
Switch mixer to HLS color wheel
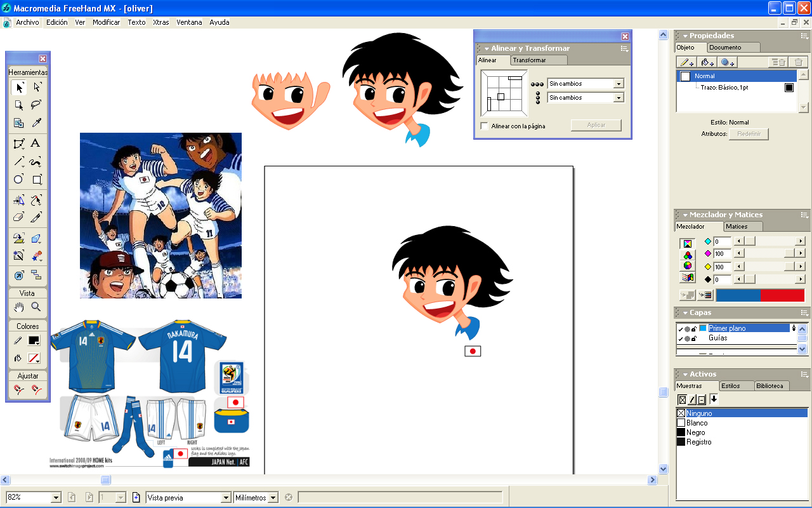pyautogui.click(x=687, y=266)
